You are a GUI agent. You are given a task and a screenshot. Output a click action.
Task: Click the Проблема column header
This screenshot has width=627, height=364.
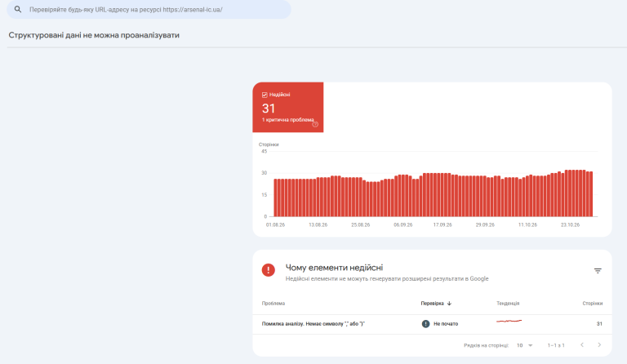pyautogui.click(x=273, y=304)
